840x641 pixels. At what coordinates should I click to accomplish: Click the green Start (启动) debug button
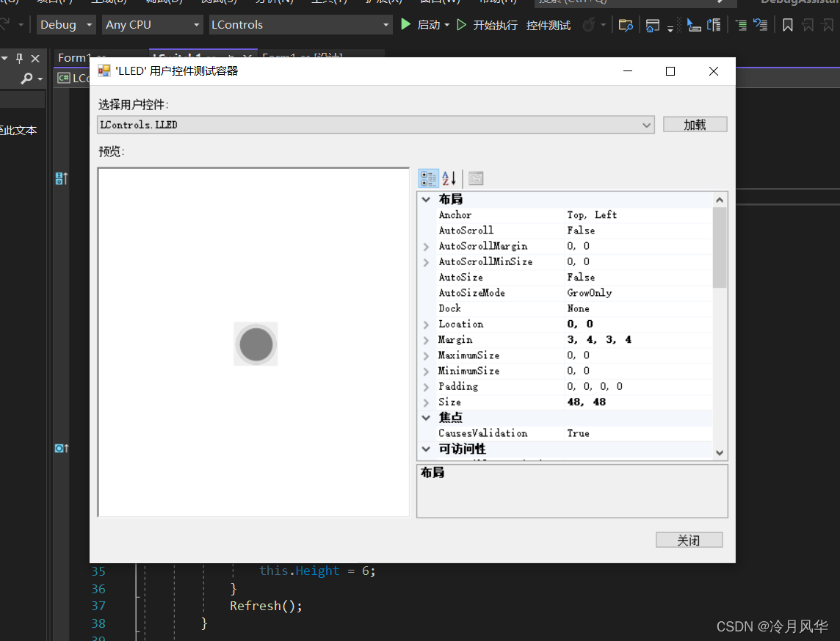[421, 25]
